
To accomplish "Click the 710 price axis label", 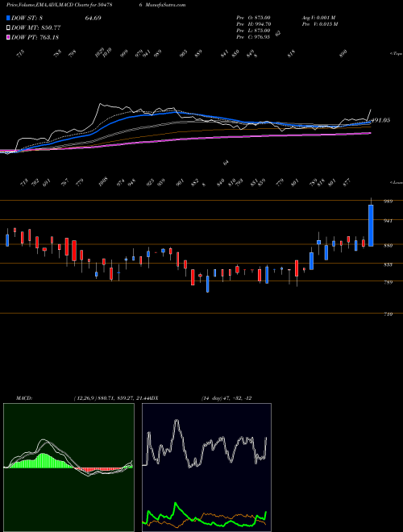I will click(388, 314).
